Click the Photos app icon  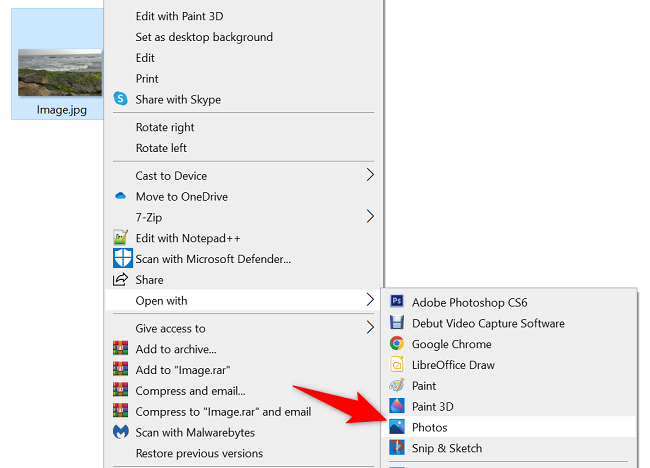397,428
